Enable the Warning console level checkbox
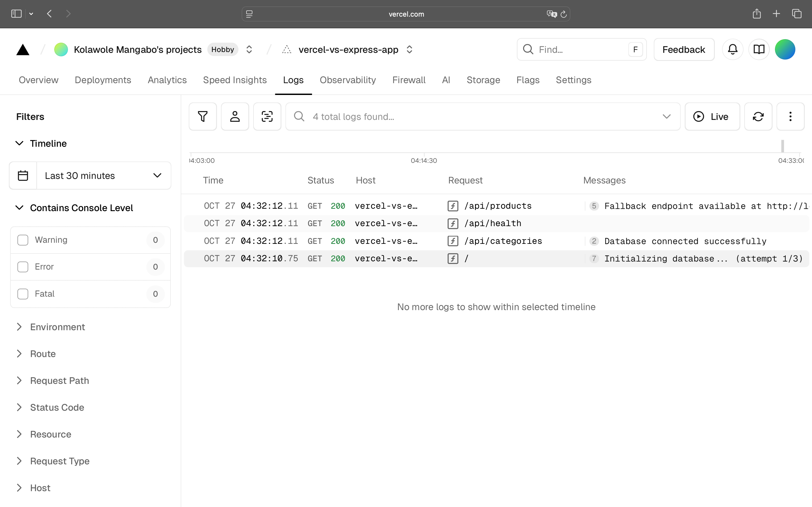 click(23, 240)
